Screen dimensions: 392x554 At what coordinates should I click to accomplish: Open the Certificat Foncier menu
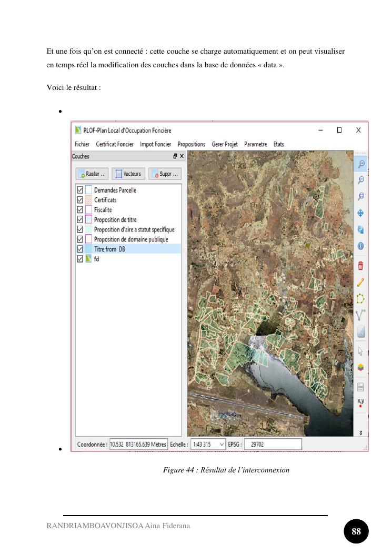pyautogui.click(x=115, y=144)
